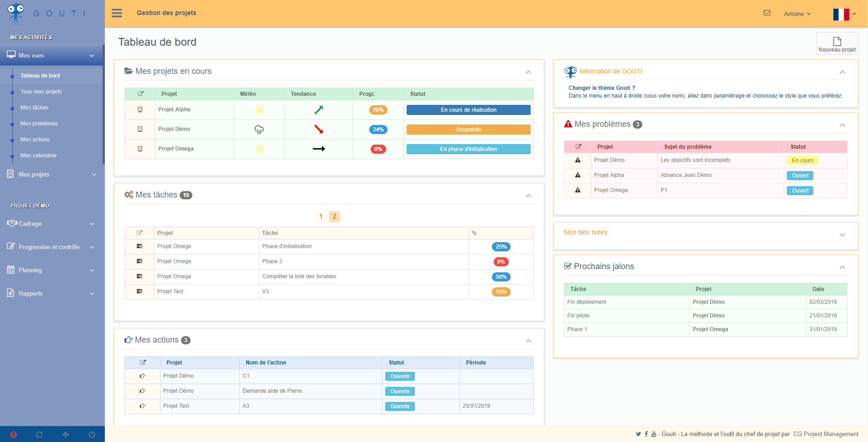Open Projet Omega row icon in projects table
The height and width of the screenshot is (442, 868).
coord(140,149)
